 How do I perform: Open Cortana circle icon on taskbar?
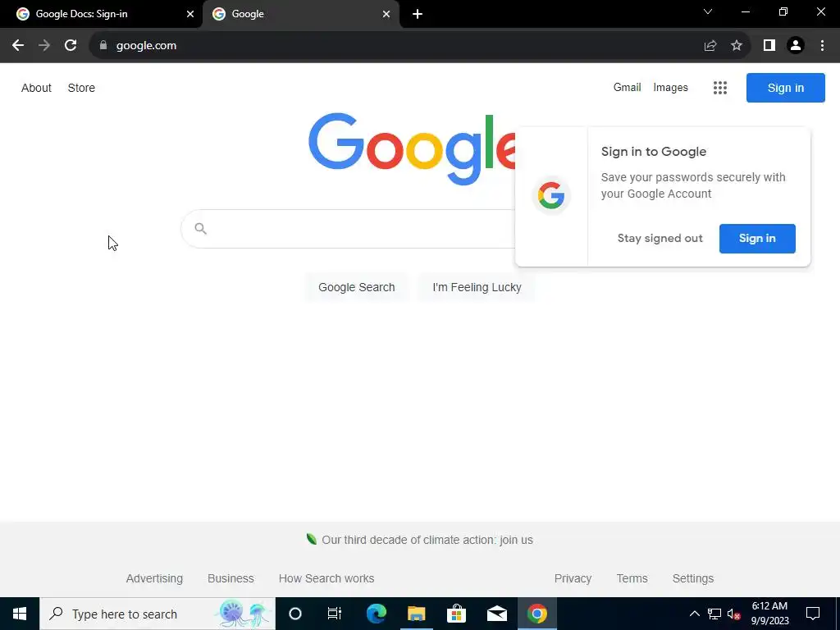[x=294, y=614]
